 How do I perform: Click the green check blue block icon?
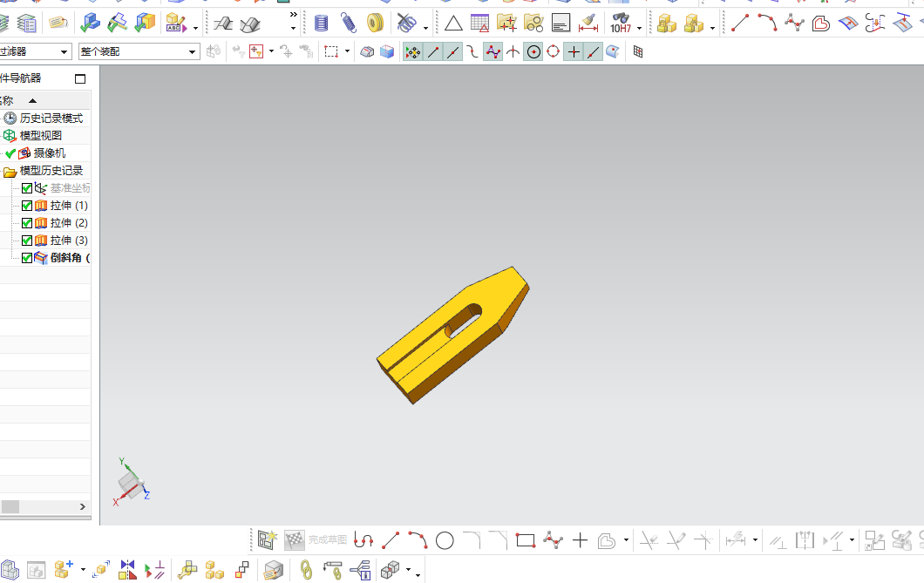tap(90, 23)
